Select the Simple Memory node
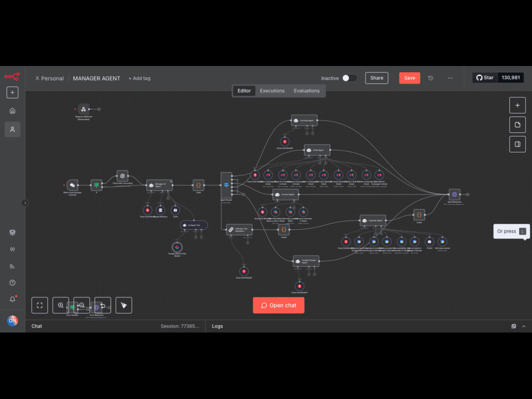This screenshot has height=399, width=532. [161, 210]
